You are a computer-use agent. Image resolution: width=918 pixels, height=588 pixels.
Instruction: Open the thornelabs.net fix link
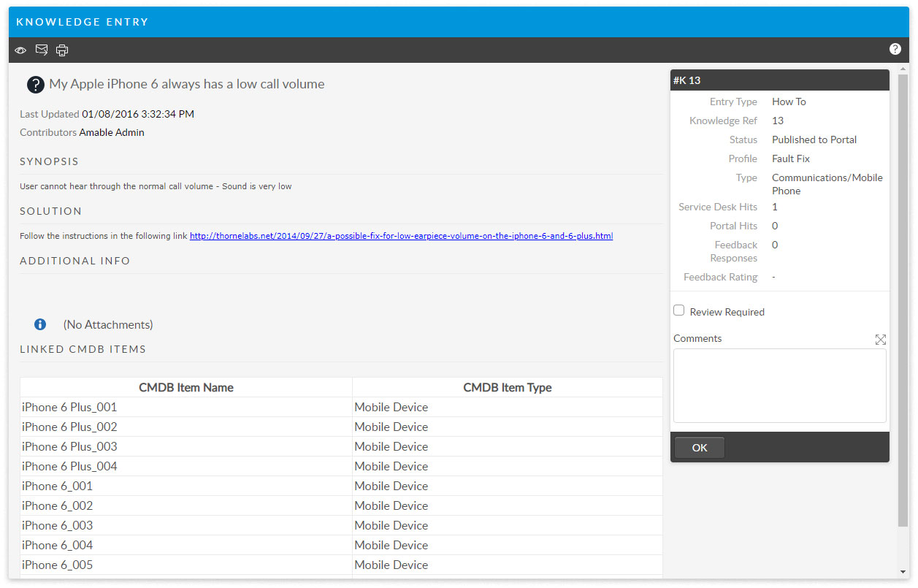pyautogui.click(x=401, y=236)
